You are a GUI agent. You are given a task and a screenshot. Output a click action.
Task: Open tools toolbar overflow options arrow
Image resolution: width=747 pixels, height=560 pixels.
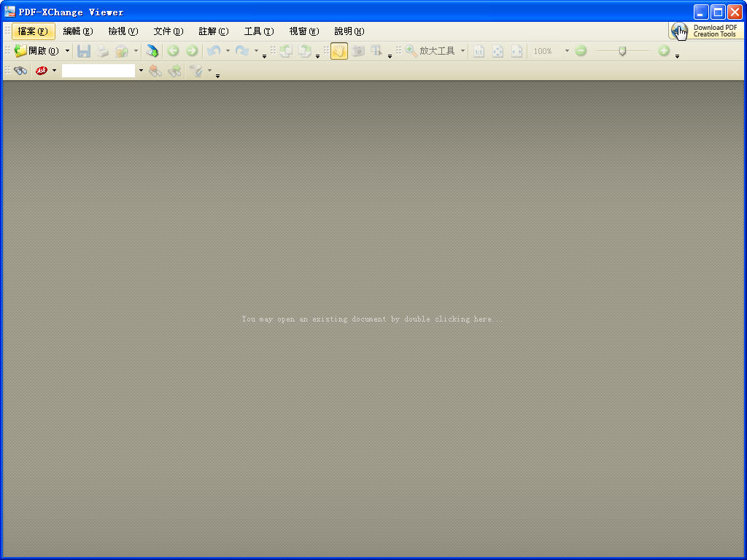pos(390,56)
